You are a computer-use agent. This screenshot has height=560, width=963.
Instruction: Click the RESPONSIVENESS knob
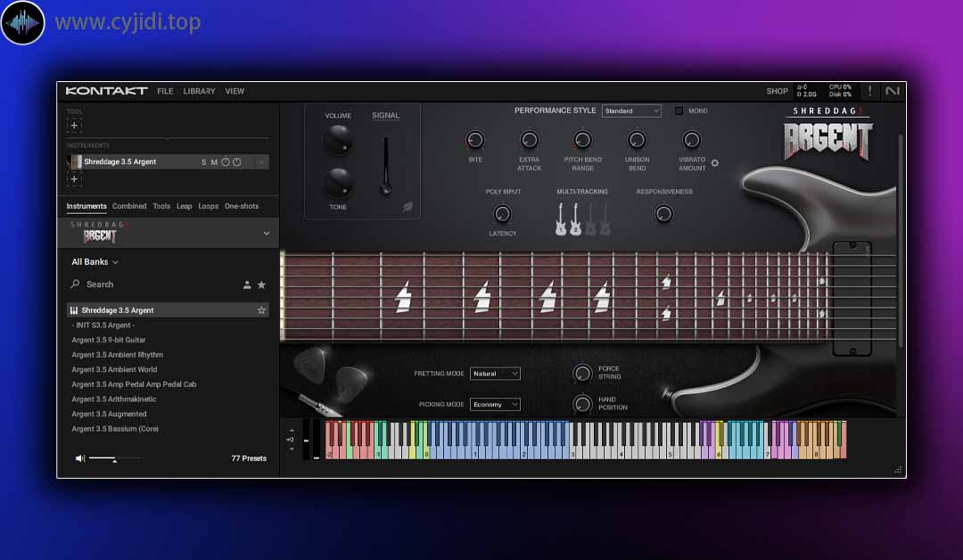click(664, 214)
